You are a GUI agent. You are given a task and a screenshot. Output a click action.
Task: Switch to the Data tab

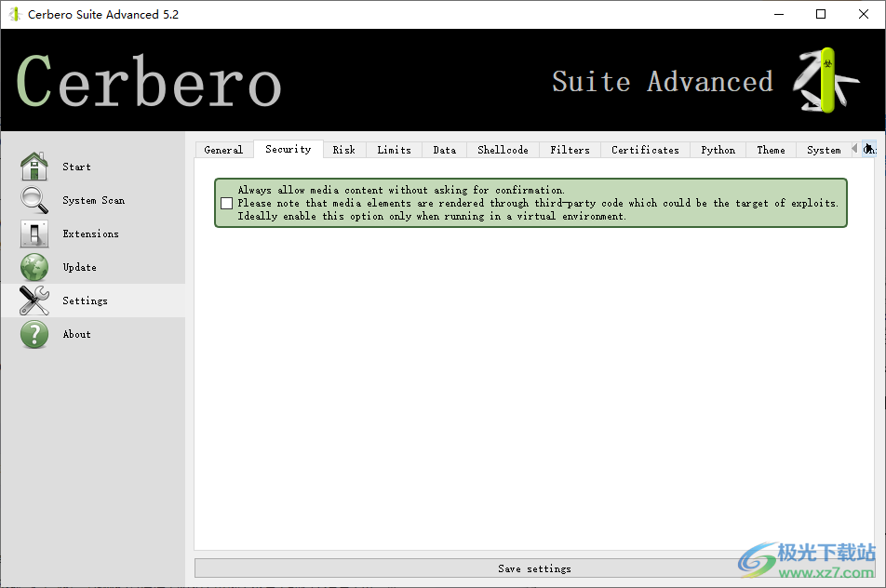click(445, 150)
